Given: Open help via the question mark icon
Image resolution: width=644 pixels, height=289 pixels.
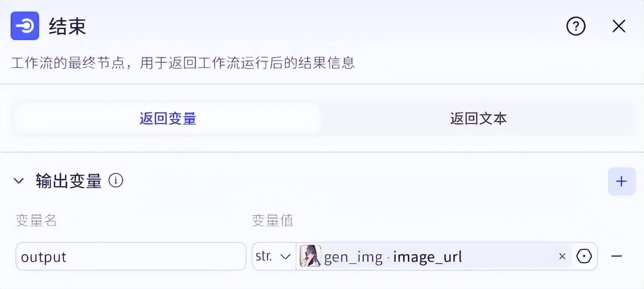Looking at the screenshot, I should point(576,26).
